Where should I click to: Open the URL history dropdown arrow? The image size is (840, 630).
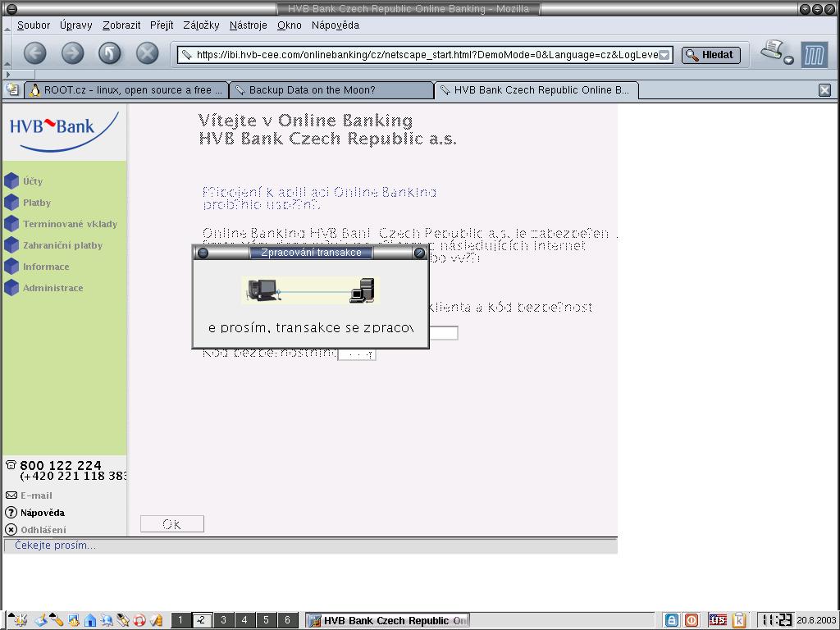664,55
